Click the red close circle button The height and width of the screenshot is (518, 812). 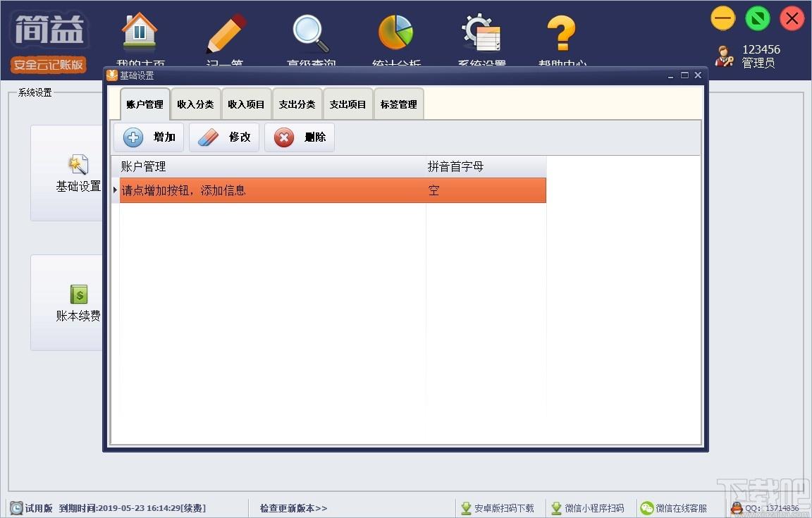pyautogui.click(x=792, y=18)
